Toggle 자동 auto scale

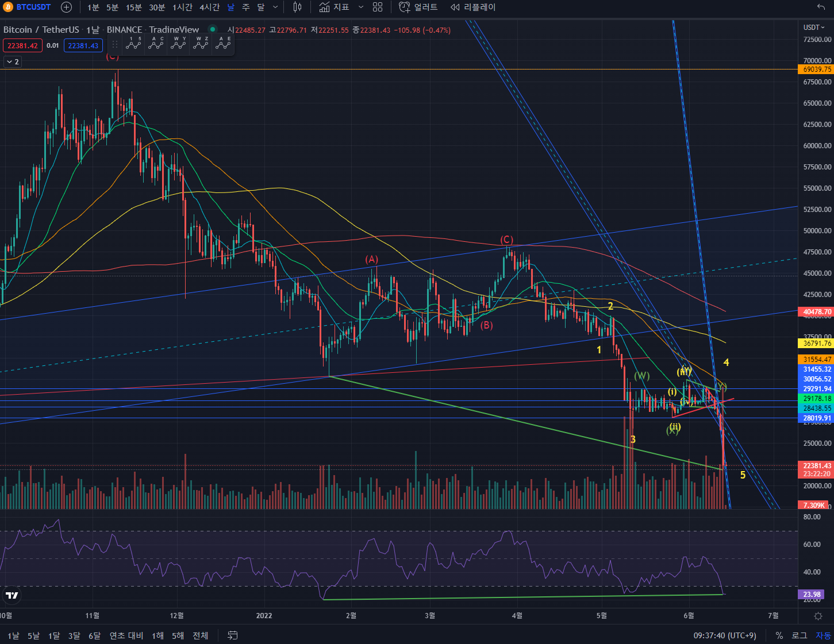pyautogui.click(x=823, y=635)
